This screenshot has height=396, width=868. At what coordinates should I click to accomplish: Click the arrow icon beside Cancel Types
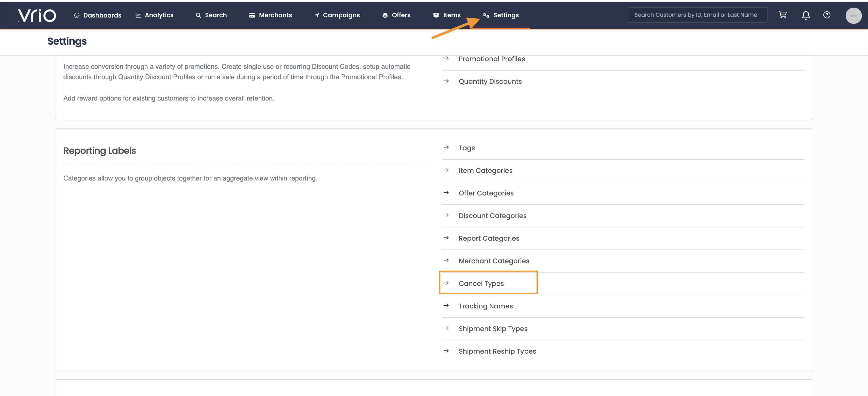point(446,283)
